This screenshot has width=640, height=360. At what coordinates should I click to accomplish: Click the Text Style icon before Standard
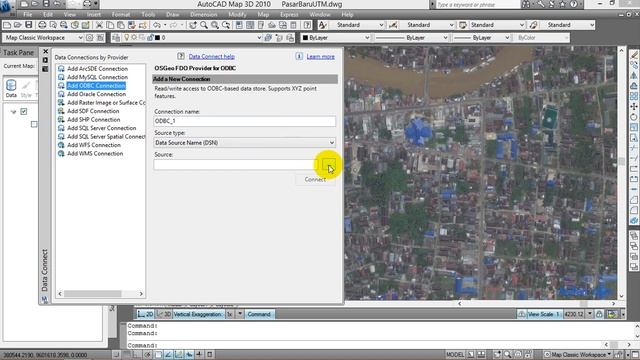(322, 25)
